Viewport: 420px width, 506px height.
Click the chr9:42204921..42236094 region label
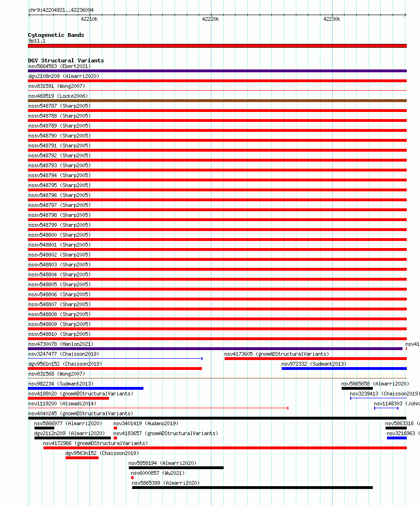(x=61, y=10)
